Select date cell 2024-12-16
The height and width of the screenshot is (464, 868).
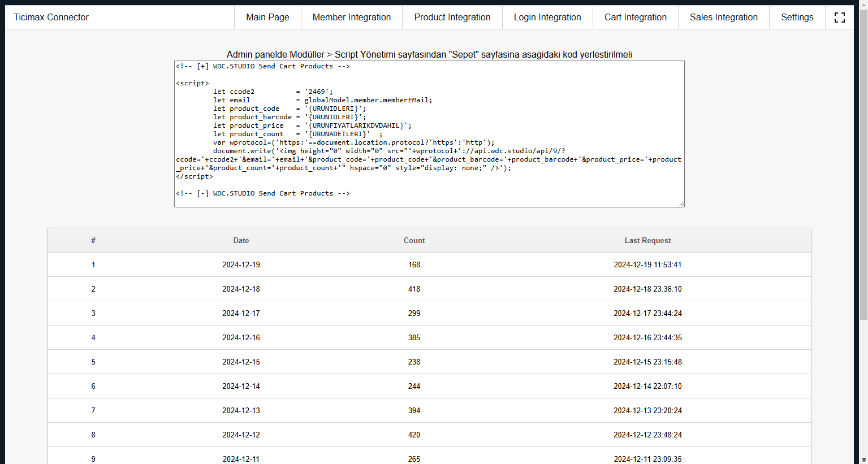point(241,337)
